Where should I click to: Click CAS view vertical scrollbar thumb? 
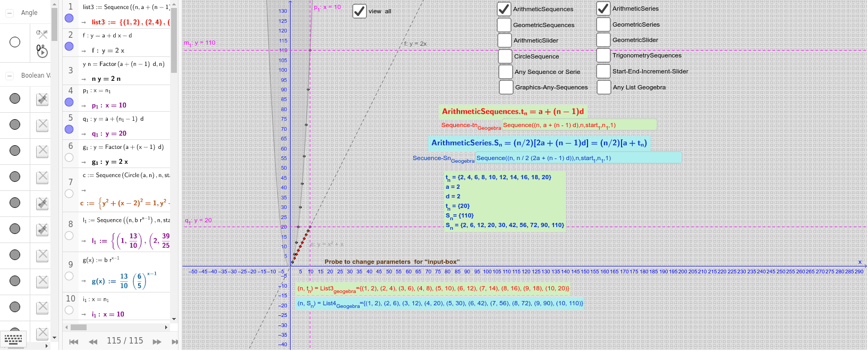(174, 40)
